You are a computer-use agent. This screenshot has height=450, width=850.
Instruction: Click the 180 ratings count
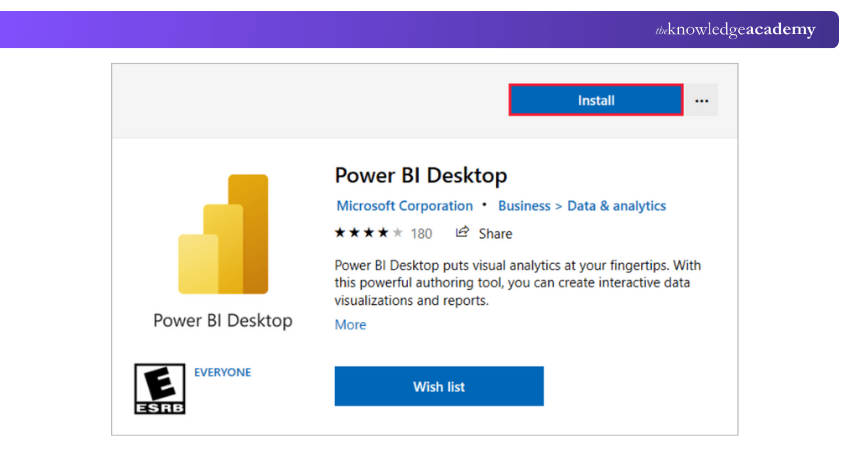421,234
